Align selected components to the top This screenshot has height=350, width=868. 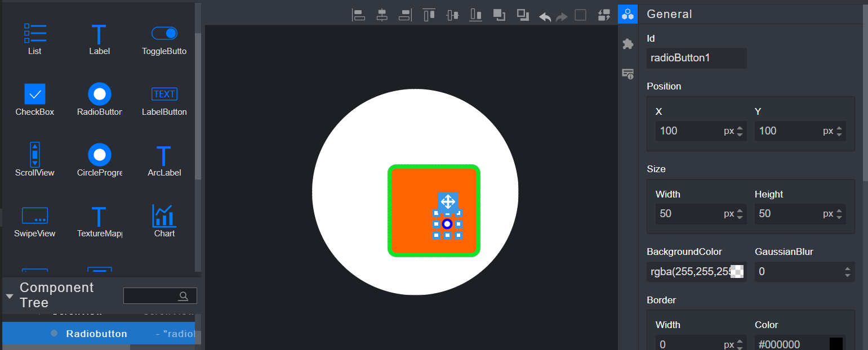(x=429, y=15)
